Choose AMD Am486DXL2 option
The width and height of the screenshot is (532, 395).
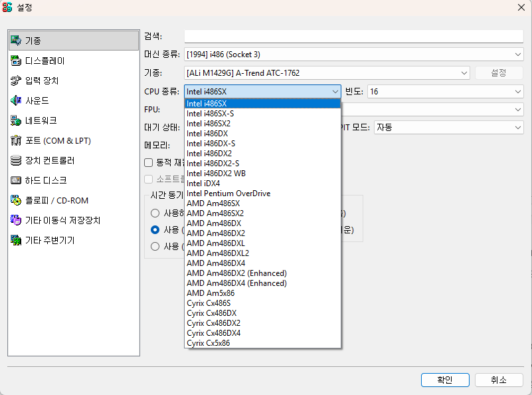(x=262, y=253)
